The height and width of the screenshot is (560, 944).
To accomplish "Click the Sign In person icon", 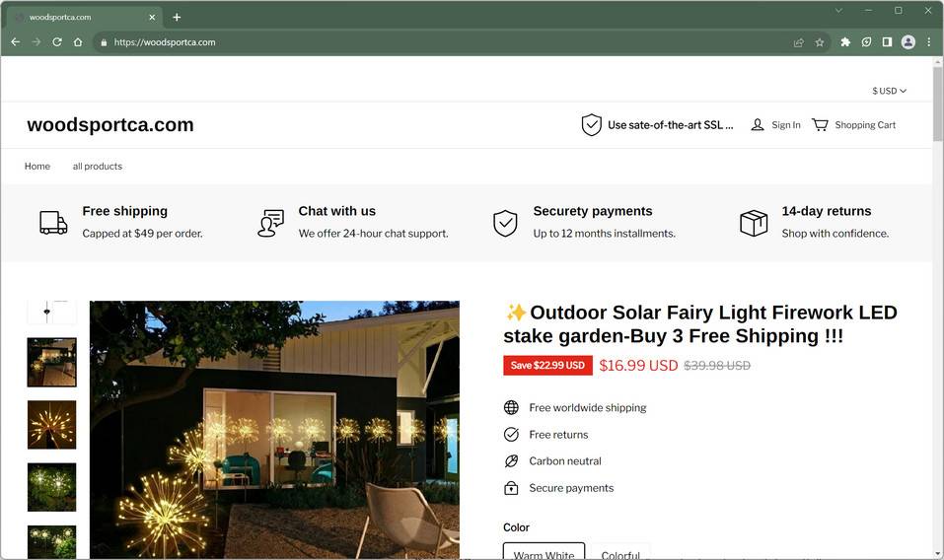I will click(758, 124).
